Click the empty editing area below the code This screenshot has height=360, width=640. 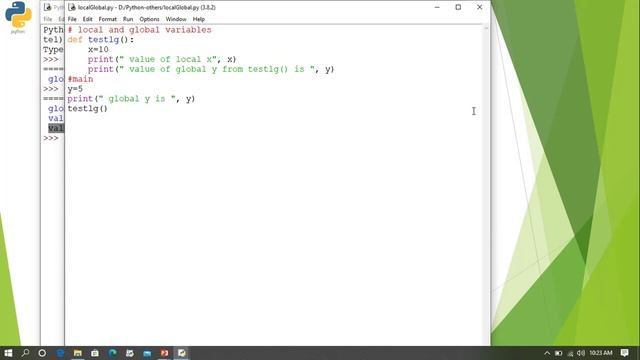(x=273, y=229)
